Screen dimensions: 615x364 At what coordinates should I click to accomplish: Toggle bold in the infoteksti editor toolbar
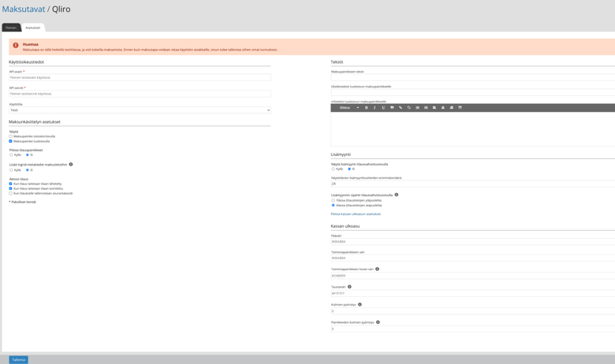pos(367,108)
